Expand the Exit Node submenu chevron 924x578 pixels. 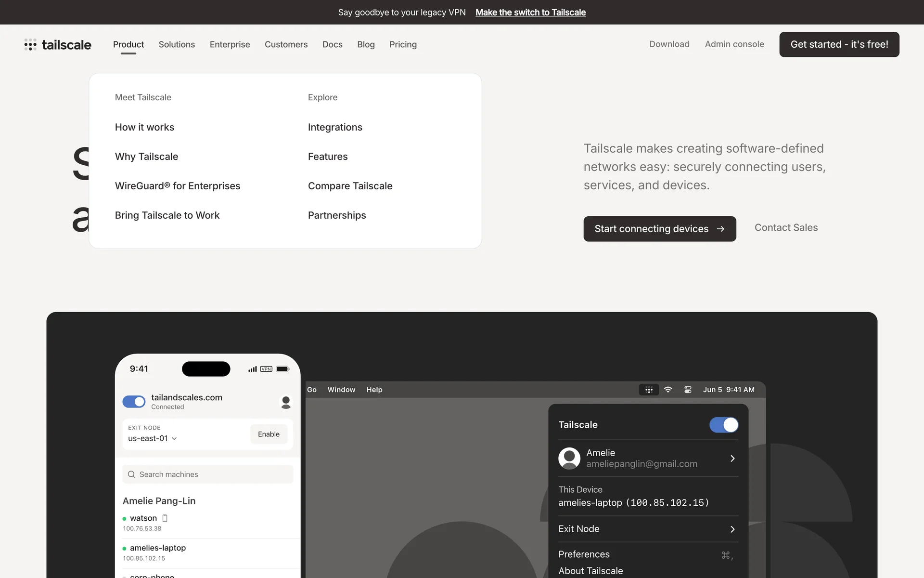pos(732,529)
